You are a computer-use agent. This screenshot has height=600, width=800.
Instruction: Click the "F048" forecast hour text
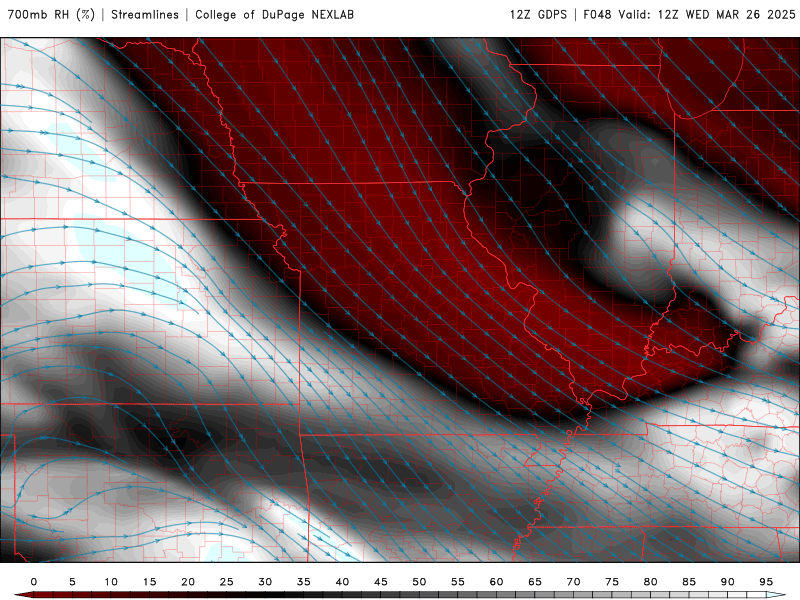(x=597, y=14)
